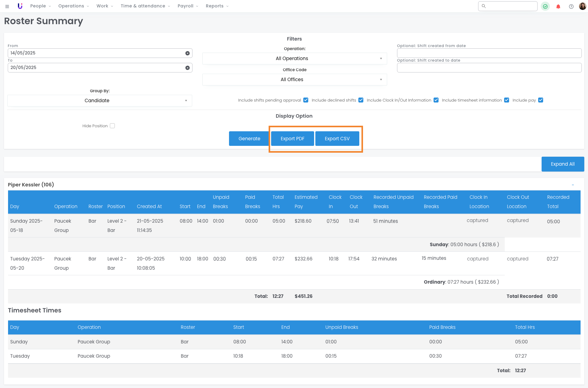Click the Shift created from date field
Viewport: 588px width, 388px height.
point(489,53)
